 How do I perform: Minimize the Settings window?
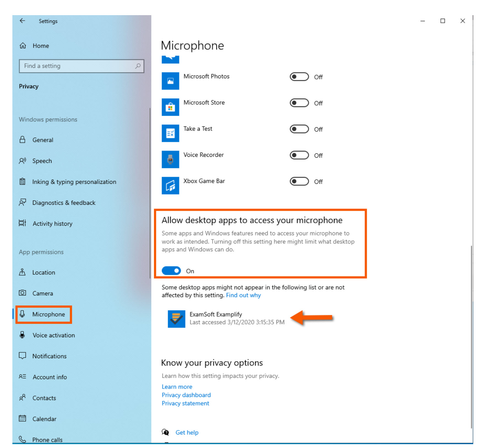[423, 21]
